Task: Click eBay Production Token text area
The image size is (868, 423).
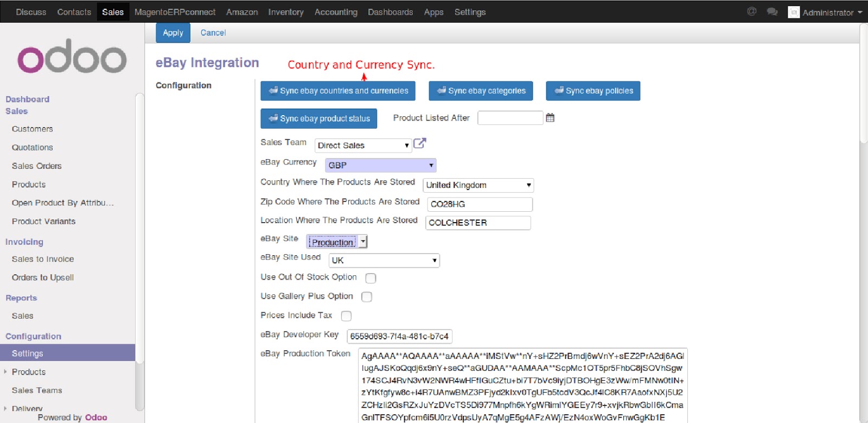Action: (522, 386)
